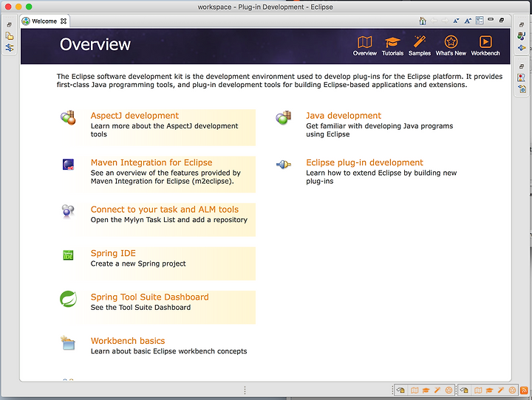Click the left status bar welcome restore icon

click(x=400, y=390)
